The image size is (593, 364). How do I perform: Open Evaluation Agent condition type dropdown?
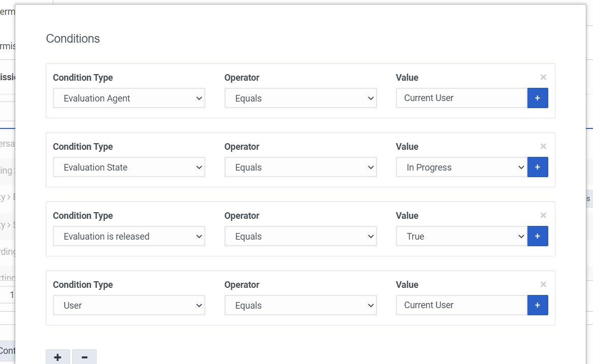pos(129,98)
